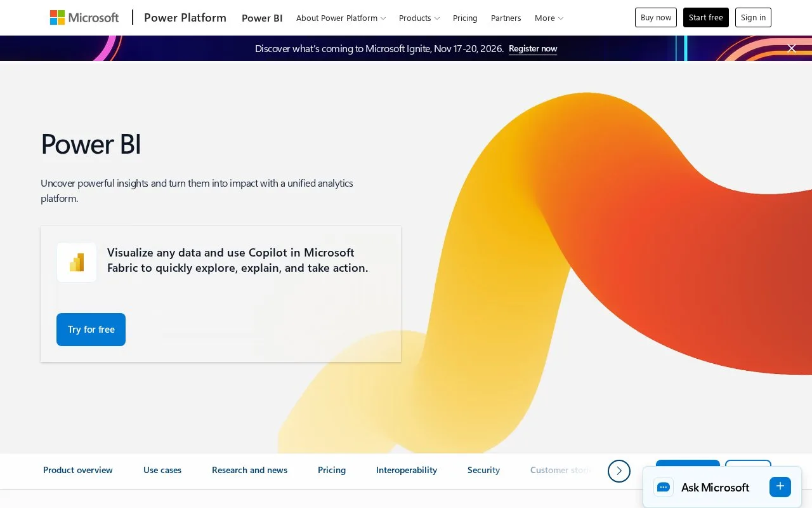Screen dimensions: 812x508
Task: Follow the Register now link
Action: pos(533,49)
